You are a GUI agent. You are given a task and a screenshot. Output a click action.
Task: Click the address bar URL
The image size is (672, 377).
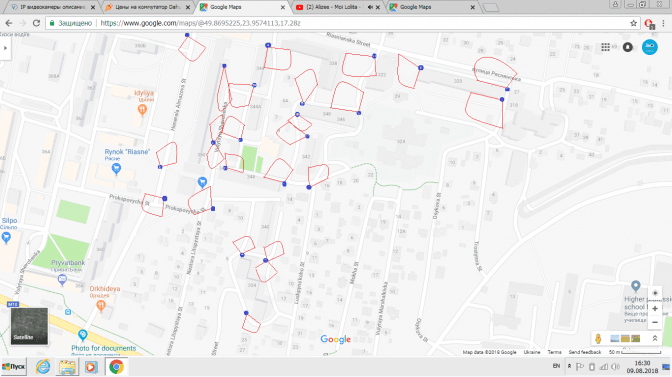pyautogui.click(x=200, y=23)
